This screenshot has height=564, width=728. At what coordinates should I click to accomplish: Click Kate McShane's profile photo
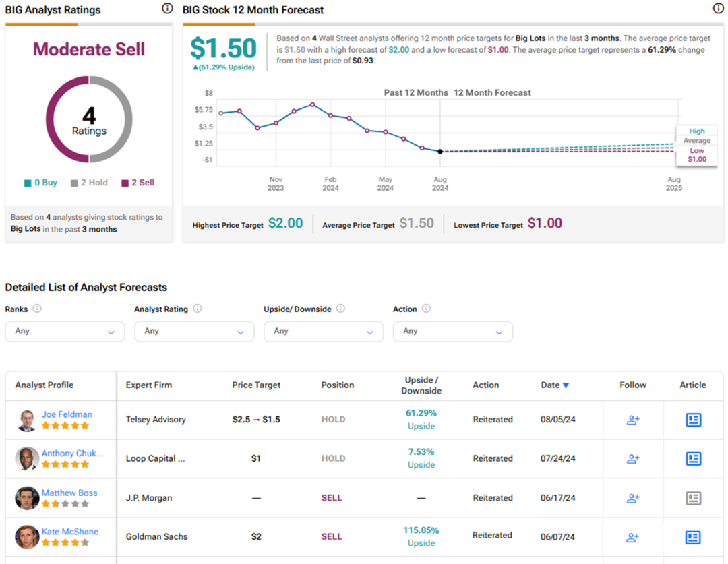27,537
